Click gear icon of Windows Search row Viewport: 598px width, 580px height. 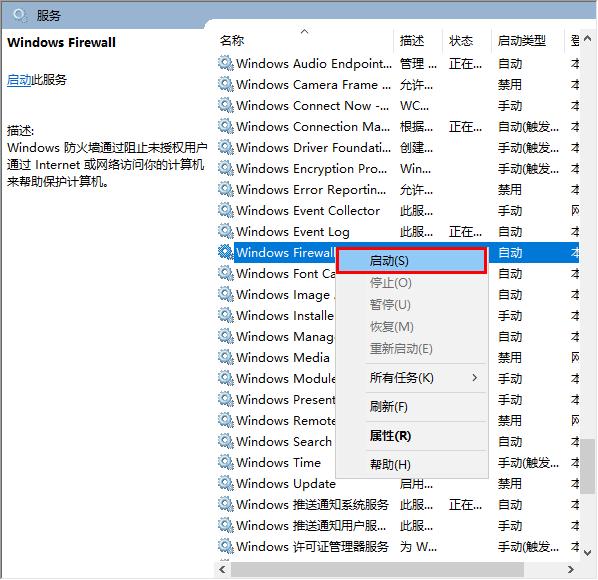coord(225,441)
